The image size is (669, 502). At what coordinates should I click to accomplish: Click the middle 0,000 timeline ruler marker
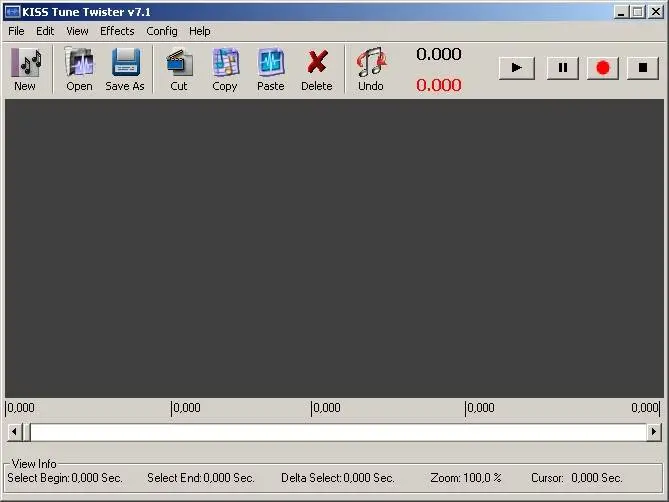tap(326, 408)
